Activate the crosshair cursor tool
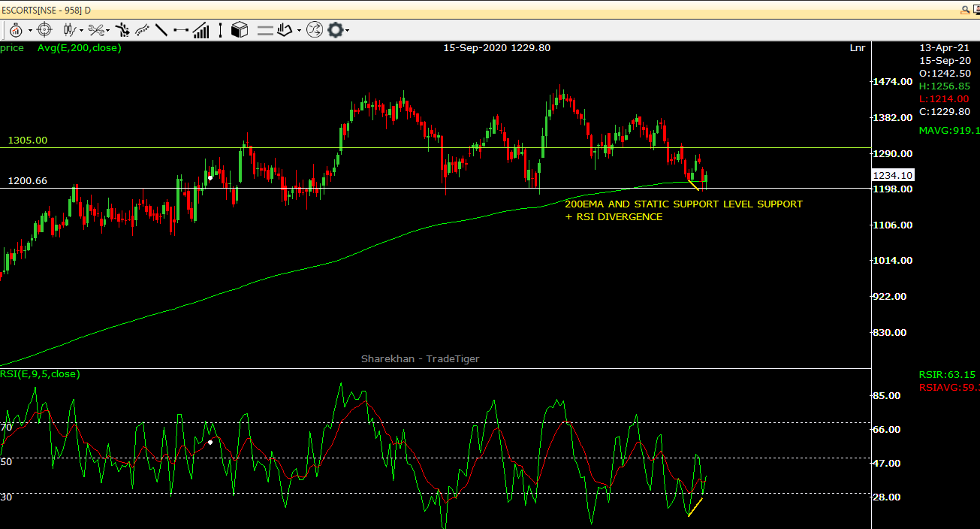 (x=44, y=30)
